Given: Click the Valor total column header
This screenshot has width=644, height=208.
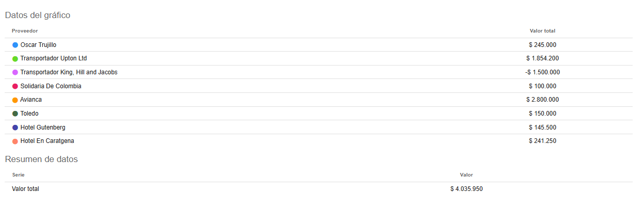Looking at the screenshot, I should 542,31.
